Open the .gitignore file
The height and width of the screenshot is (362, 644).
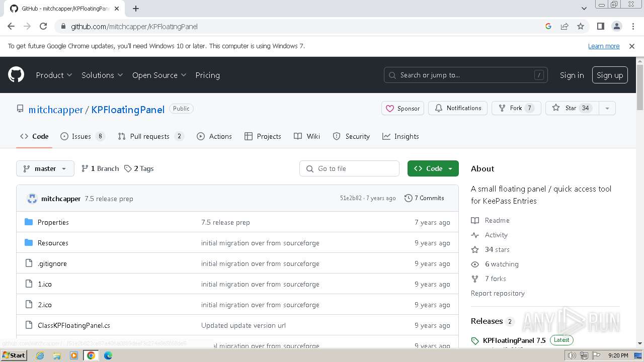[52, 263]
